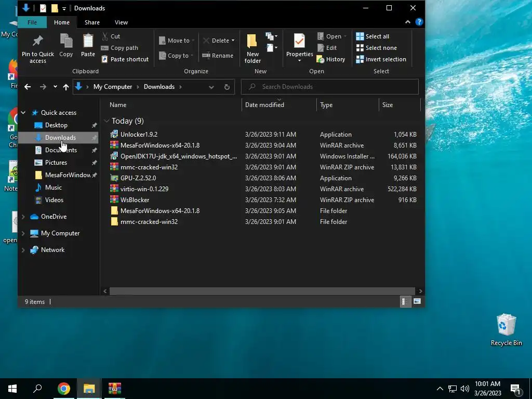
Task: Switch to Large icons view layout
Action: click(417, 301)
